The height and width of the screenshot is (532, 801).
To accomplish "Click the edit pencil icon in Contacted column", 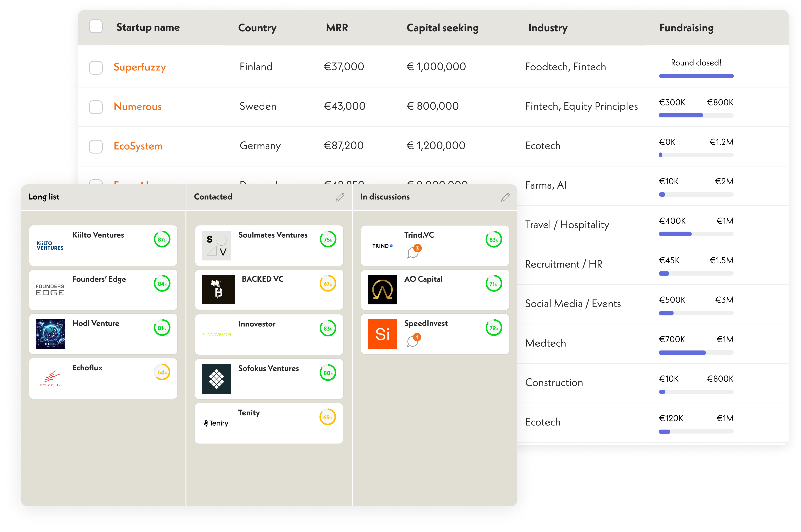I will tap(340, 197).
